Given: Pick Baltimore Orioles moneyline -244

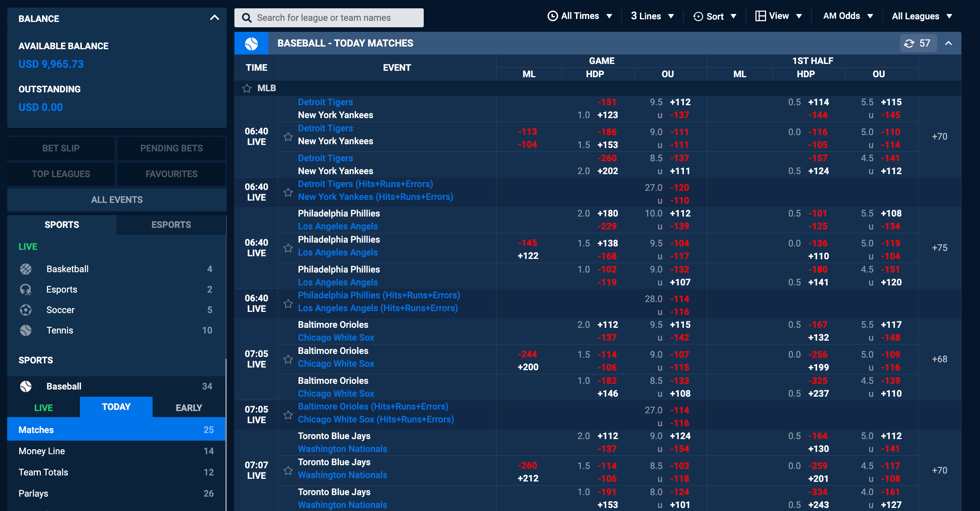Looking at the screenshot, I should (528, 354).
